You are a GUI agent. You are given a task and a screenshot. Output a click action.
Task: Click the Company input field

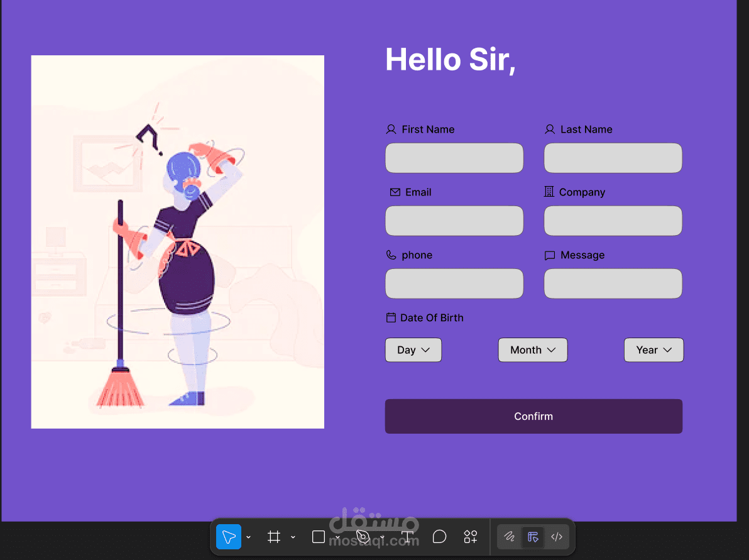tap(613, 221)
